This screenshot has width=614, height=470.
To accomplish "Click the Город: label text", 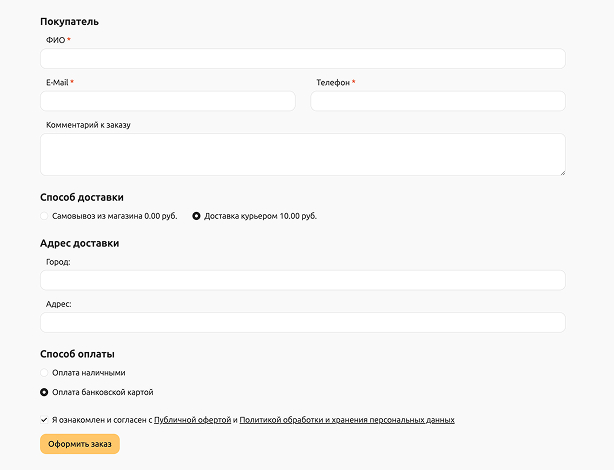I will pyautogui.click(x=59, y=262).
